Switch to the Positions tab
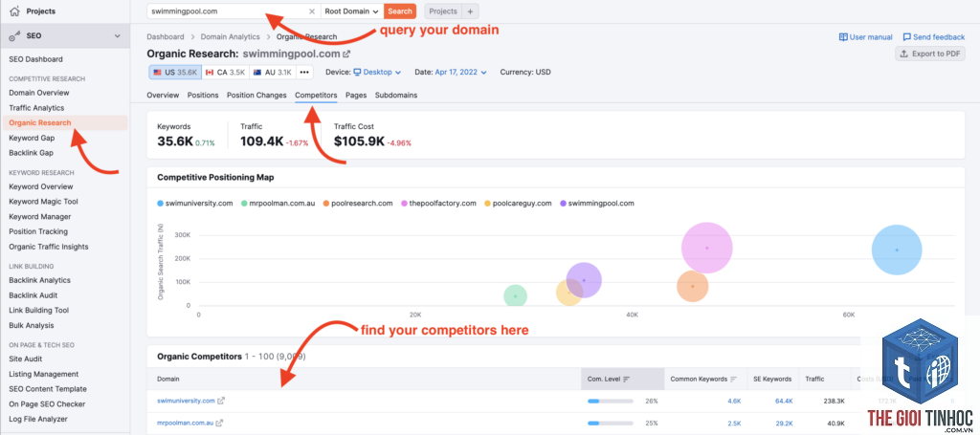This screenshot has width=980, height=435. click(203, 95)
